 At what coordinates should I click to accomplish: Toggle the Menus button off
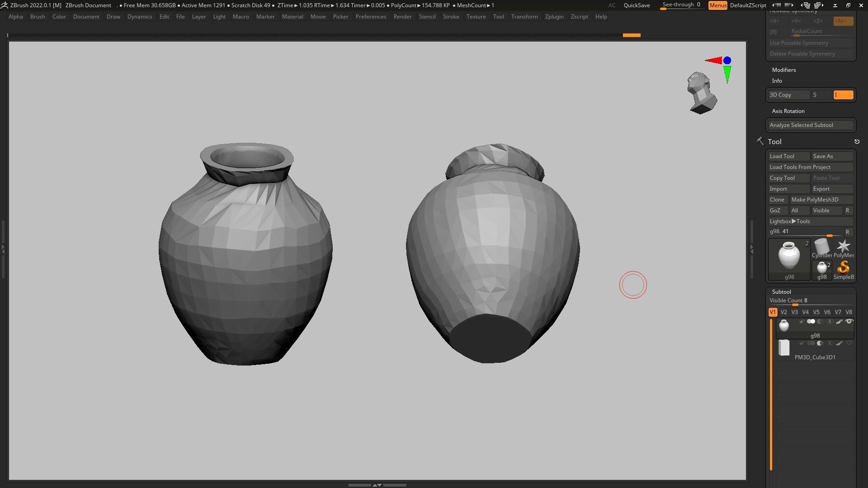717,5
